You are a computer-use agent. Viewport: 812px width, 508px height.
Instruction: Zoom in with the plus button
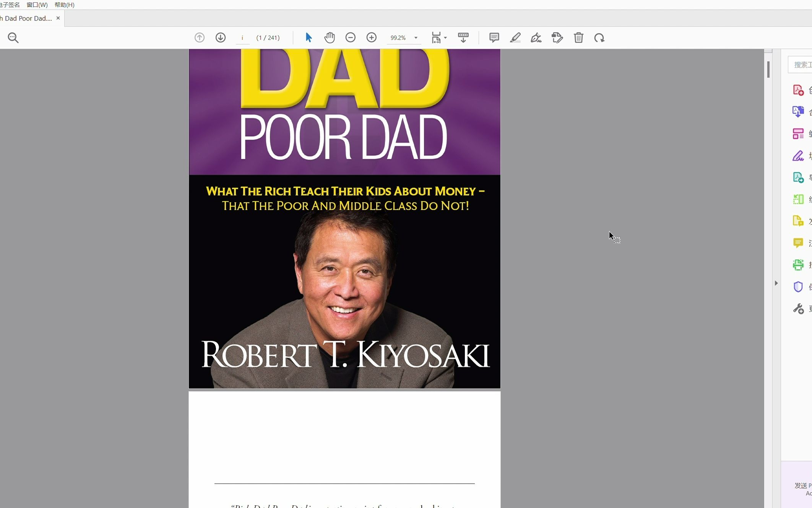pyautogui.click(x=372, y=37)
